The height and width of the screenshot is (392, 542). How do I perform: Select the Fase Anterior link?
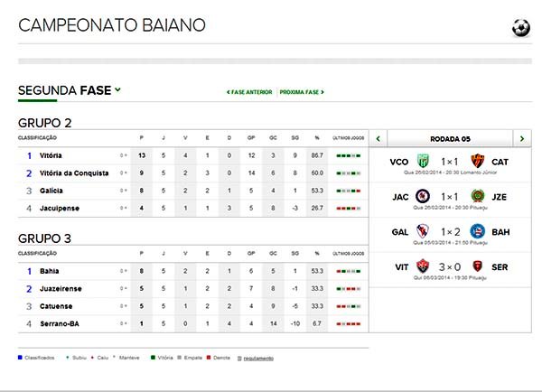click(x=249, y=92)
